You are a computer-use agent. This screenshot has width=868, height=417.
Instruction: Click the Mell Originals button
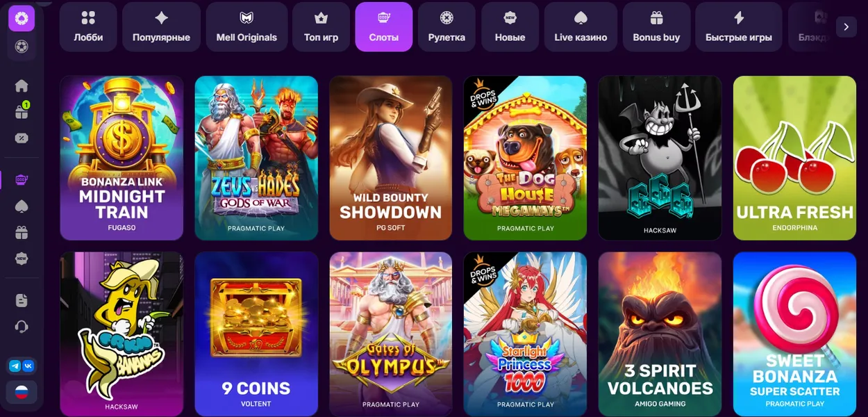pyautogui.click(x=247, y=26)
